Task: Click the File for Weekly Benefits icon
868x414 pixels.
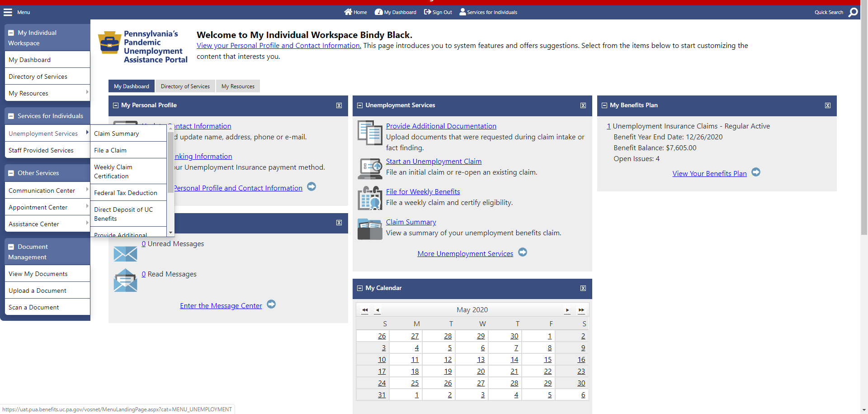Action: tap(370, 198)
